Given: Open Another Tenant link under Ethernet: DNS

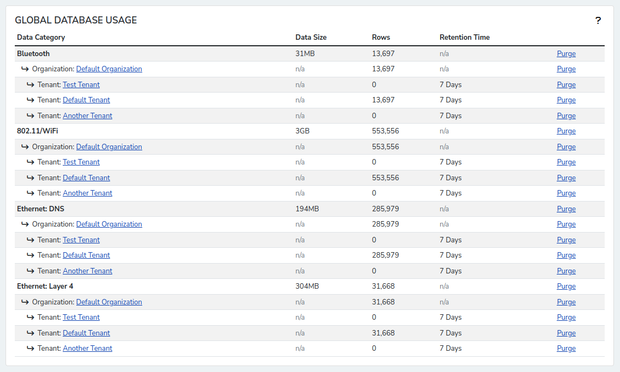Looking at the screenshot, I should (x=87, y=271).
